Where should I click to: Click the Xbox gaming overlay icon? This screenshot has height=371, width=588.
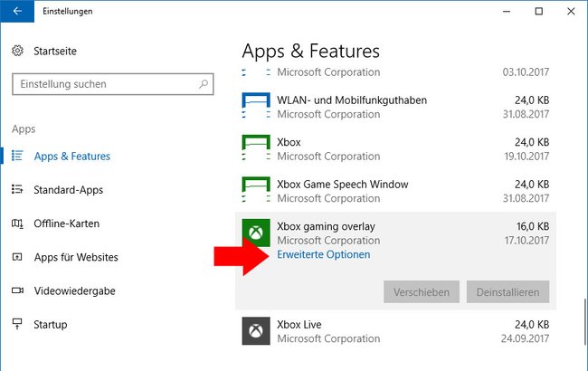[256, 233]
